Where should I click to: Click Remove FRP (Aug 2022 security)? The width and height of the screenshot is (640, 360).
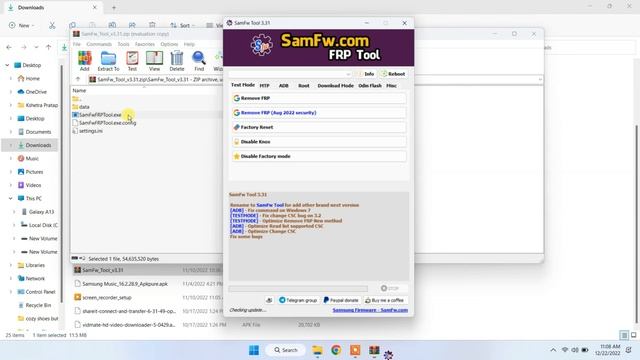click(319, 113)
